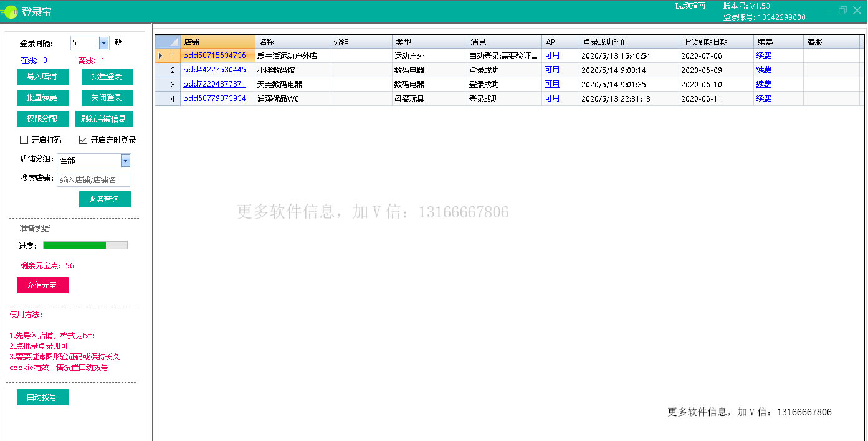Click the 自动登录:需要验证 message cell
This screenshot has width=868, height=441.
[504, 55]
